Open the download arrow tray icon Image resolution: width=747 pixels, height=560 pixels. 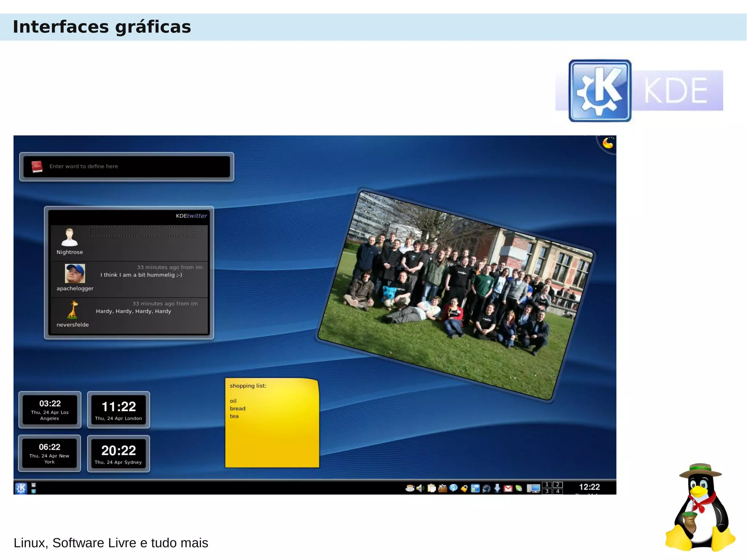click(x=497, y=488)
